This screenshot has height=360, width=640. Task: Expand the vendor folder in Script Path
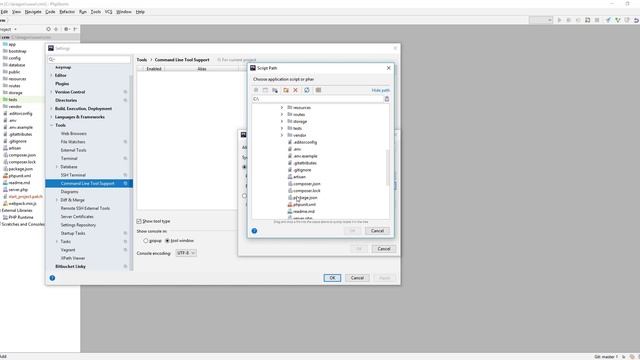pos(282,136)
